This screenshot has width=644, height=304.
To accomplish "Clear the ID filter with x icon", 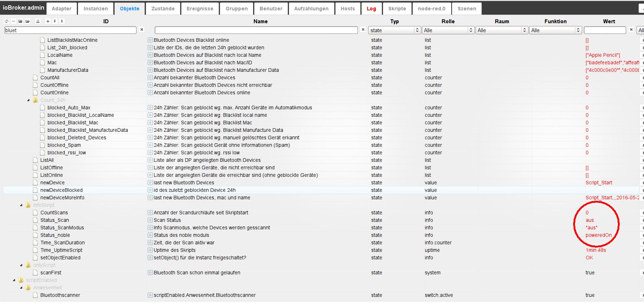I will coord(142,30).
